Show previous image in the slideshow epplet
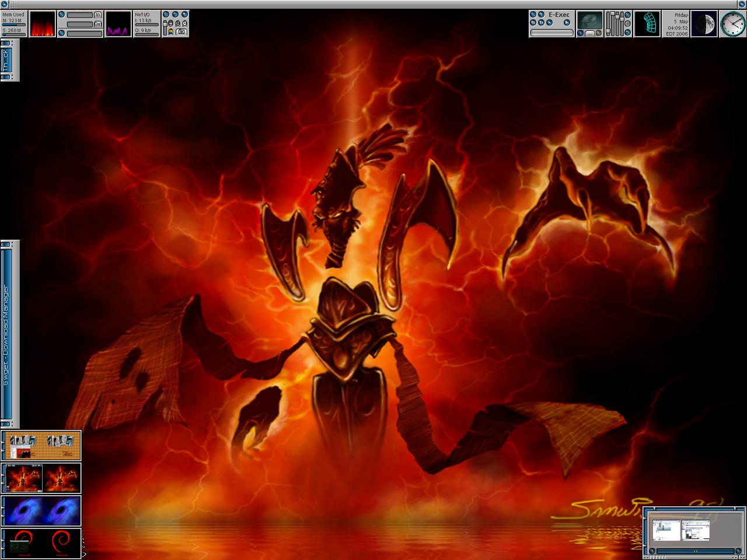 (580, 33)
